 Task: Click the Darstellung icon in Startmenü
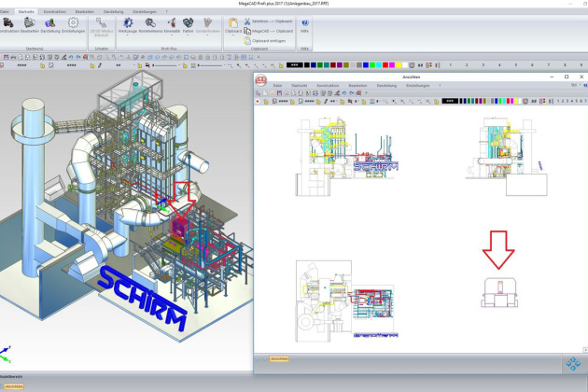pos(51,23)
